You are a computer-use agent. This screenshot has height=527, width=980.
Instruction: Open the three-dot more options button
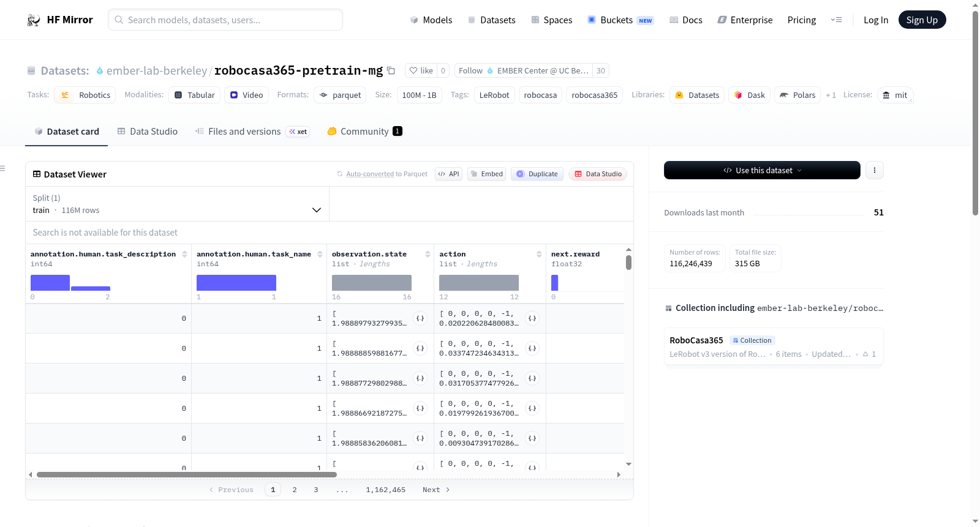click(875, 170)
